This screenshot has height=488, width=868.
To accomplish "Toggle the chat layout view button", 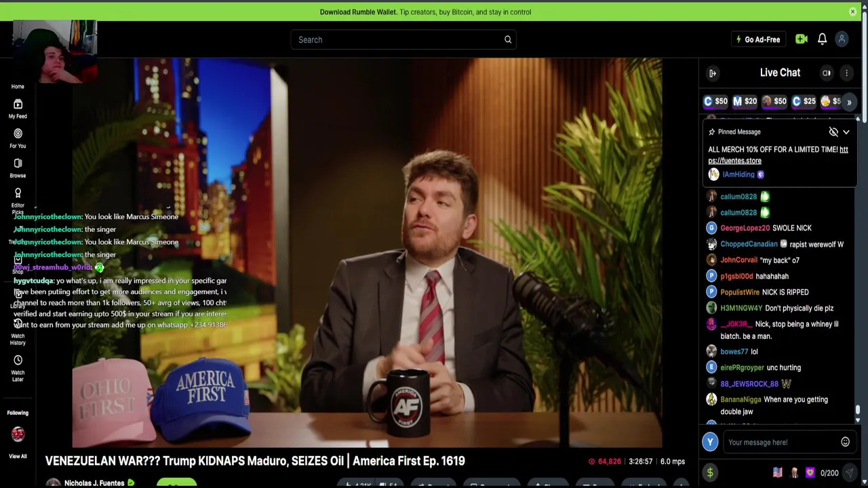I will tap(827, 73).
